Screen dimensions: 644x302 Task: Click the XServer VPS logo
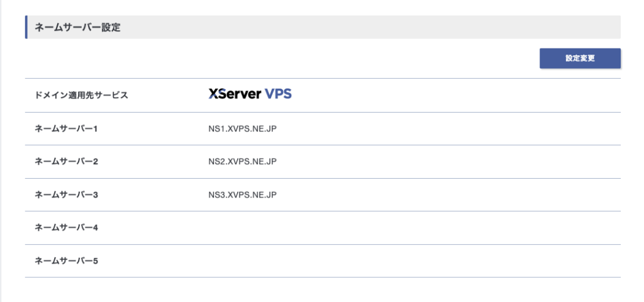250,94
